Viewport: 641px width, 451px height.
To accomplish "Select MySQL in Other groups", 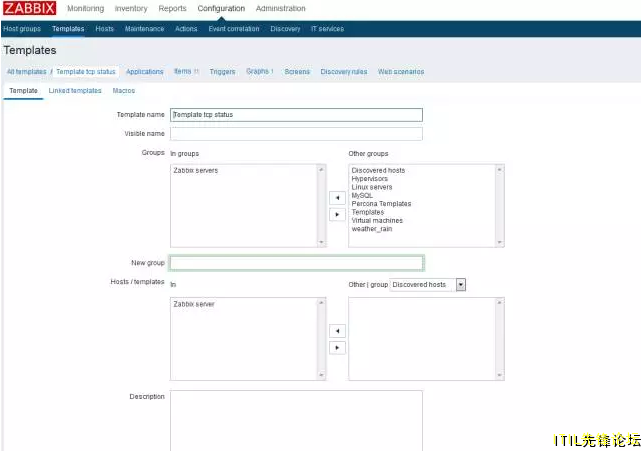I will click(362, 195).
